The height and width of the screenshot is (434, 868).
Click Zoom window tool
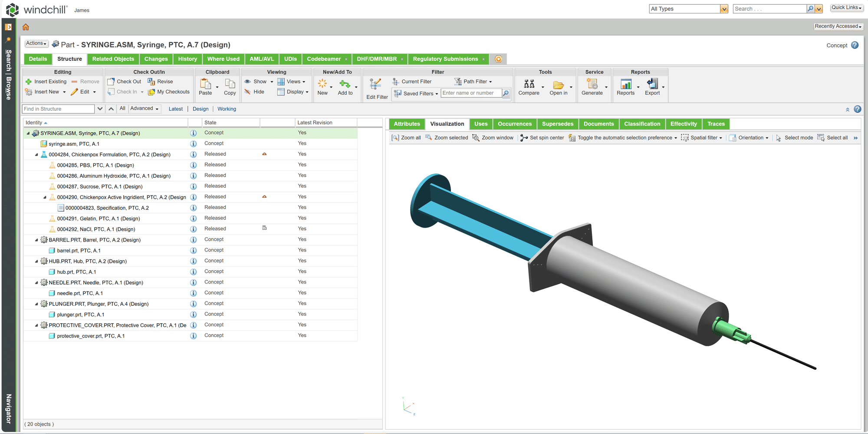click(493, 138)
